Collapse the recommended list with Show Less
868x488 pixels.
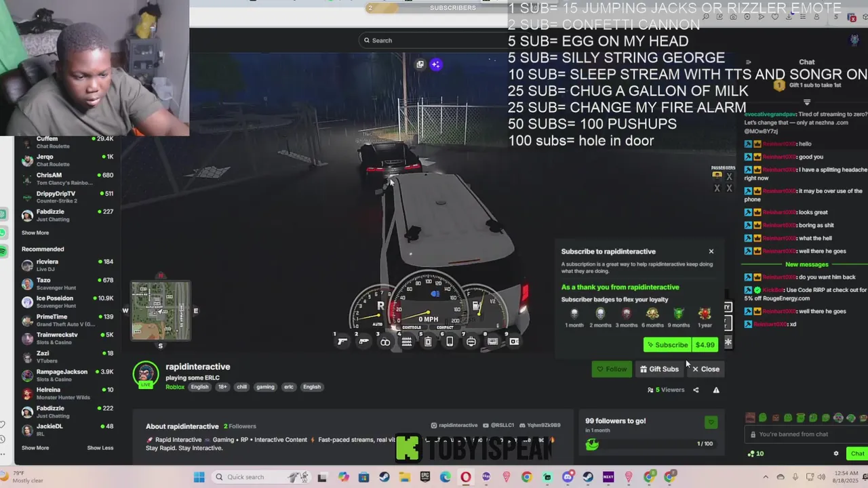[x=100, y=447]
